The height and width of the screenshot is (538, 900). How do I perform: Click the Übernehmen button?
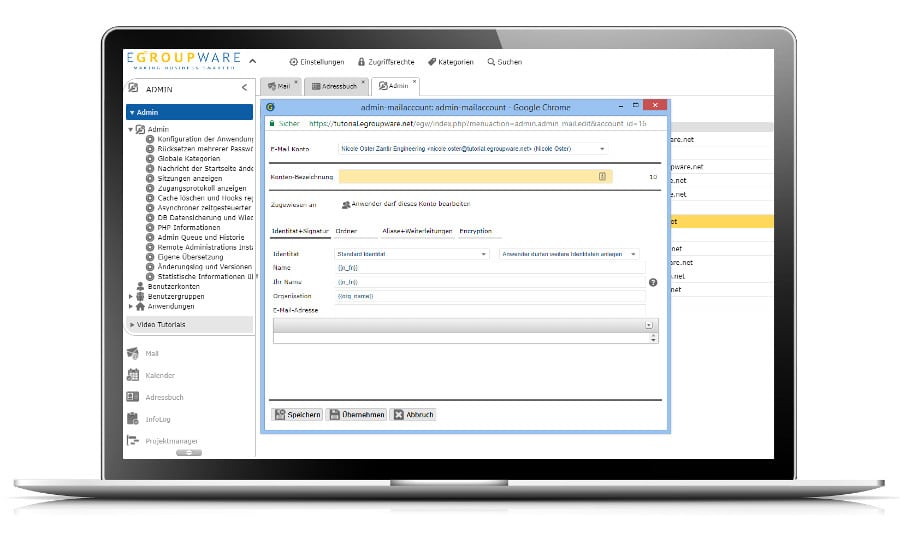[x=357, y=415]
